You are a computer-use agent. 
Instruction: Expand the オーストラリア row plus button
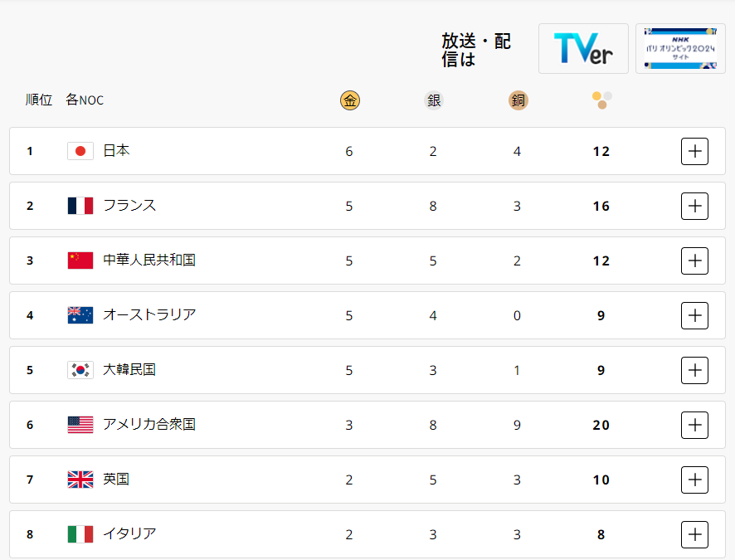[x=694, y=315]
